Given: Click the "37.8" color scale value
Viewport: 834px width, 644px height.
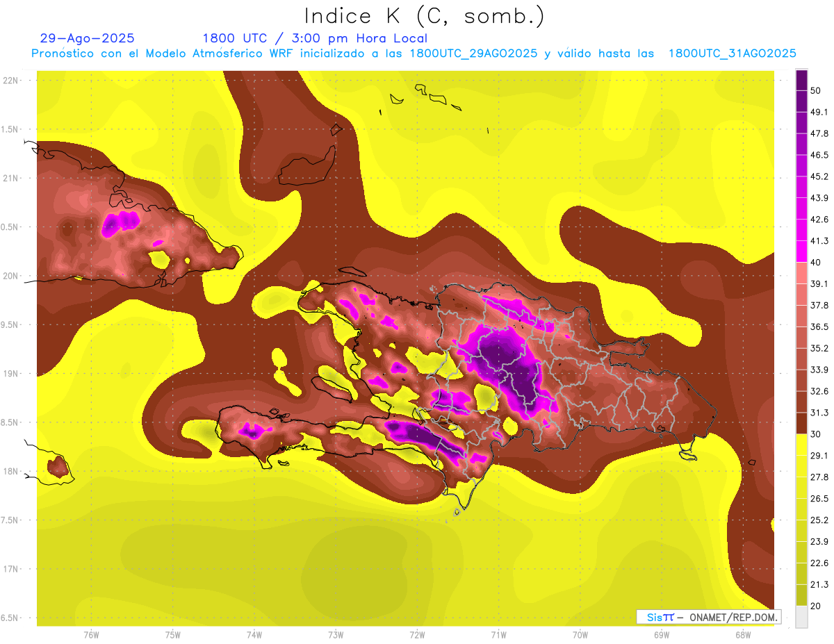Looking at the screenshot, I should [819, 305].
